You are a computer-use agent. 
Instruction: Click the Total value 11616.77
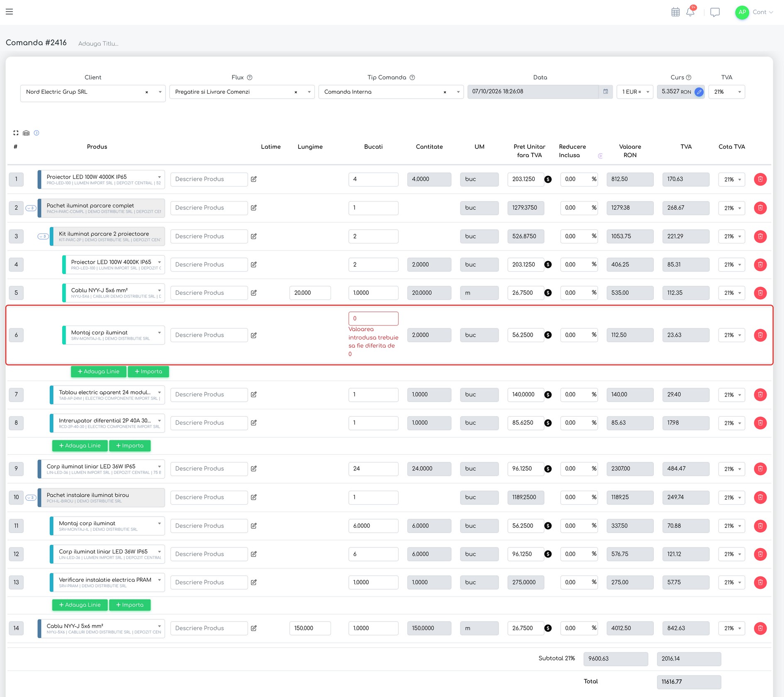pos(689,682)
